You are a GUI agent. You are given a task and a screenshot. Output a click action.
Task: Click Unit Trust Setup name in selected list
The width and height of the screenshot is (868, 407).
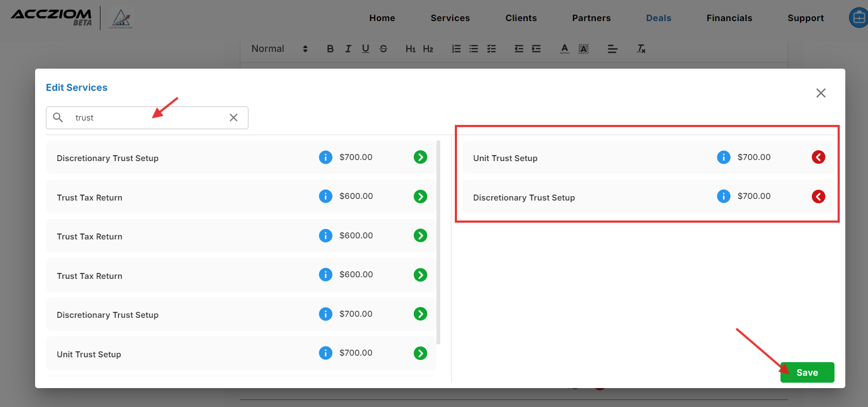(x=505, y=158)
